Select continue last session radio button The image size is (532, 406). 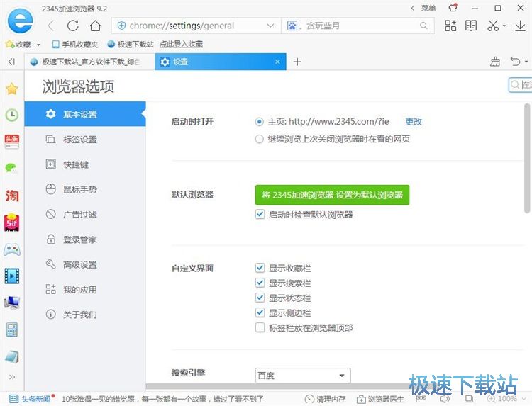click(x=259, y=139)
